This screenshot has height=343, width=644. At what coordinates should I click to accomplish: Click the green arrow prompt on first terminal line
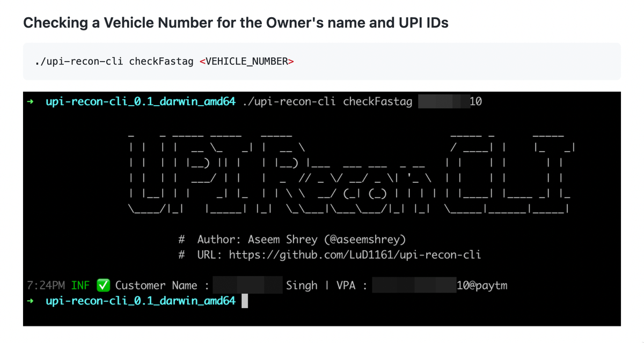pyautogui.click(x=32, y=101)
